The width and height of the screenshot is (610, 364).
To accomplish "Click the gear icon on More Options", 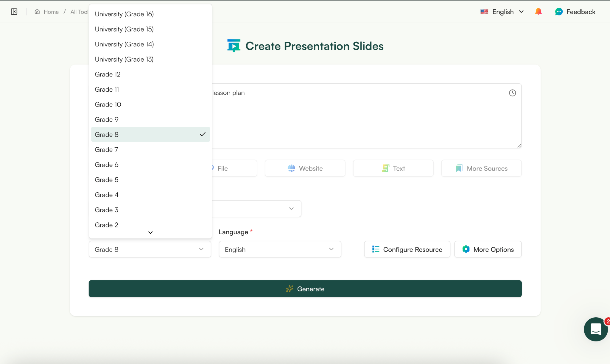I will 466,249.
